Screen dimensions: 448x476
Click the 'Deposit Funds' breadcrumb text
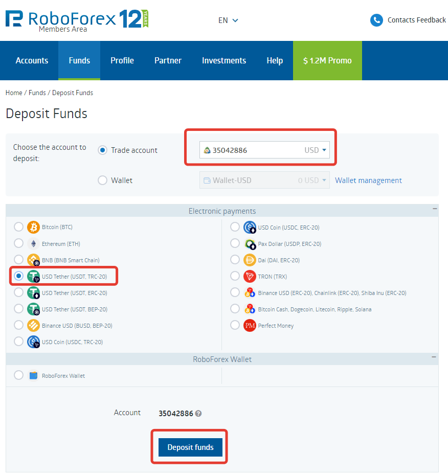(73, 93)
